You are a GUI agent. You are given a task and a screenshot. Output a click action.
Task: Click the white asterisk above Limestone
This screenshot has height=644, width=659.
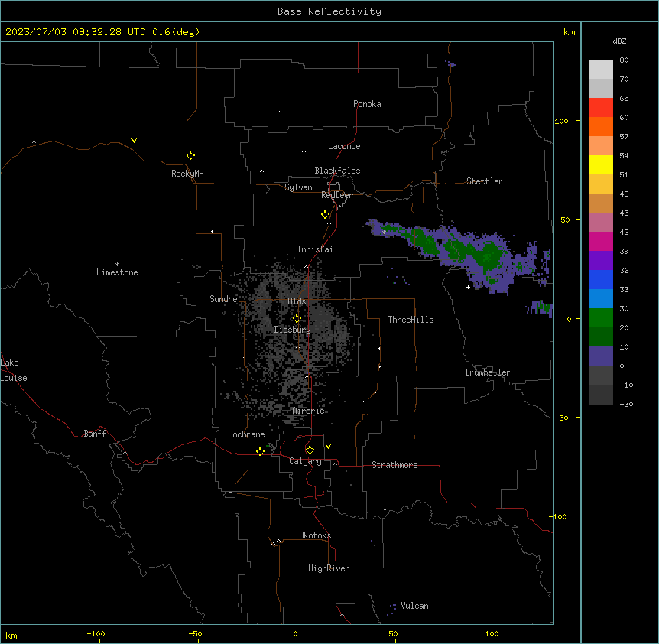[117, 265]
